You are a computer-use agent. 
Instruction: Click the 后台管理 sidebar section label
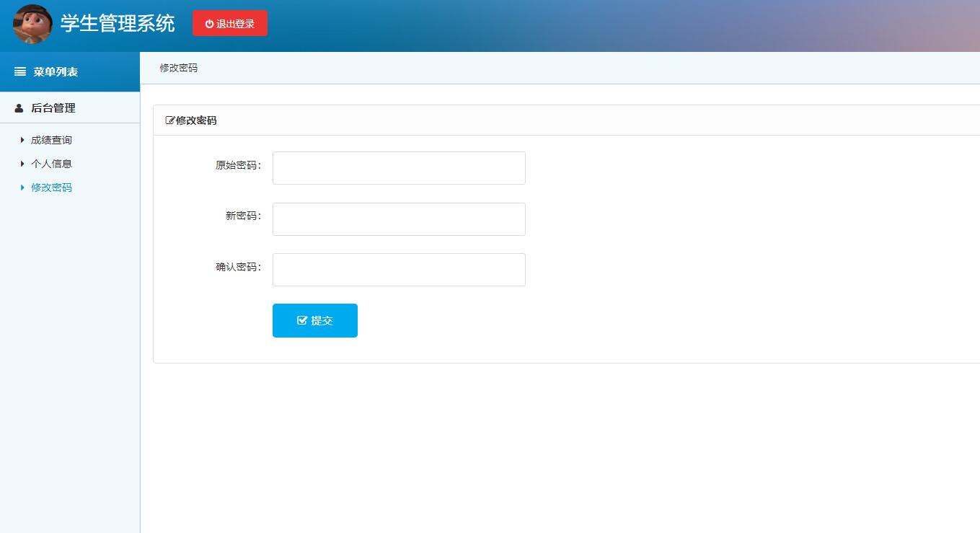[53, 108]
